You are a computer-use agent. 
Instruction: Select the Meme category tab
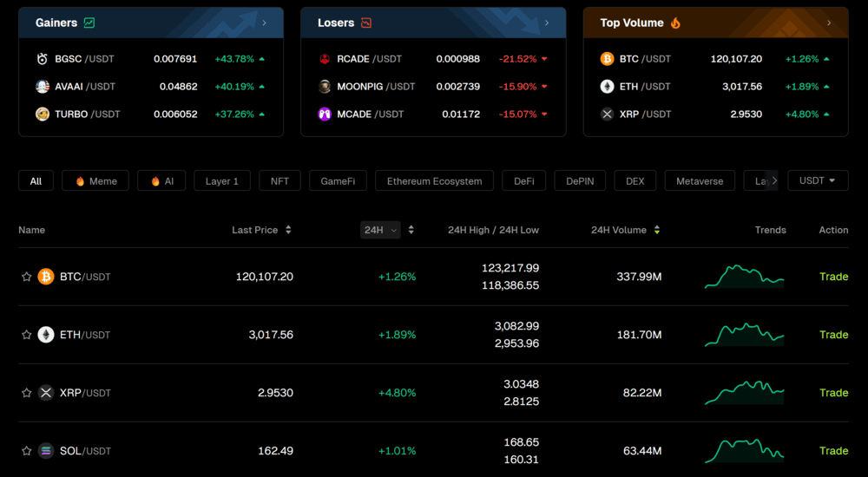click(x=95, y=181)
